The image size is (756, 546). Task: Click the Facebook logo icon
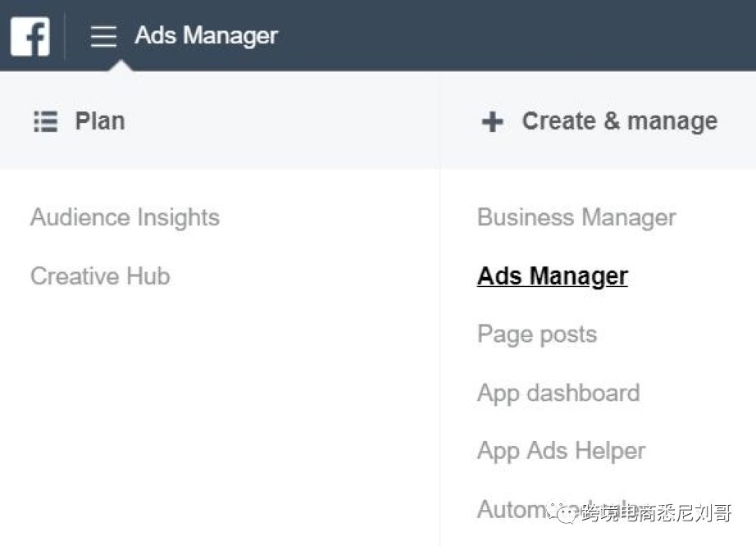(x=30, y=36)
